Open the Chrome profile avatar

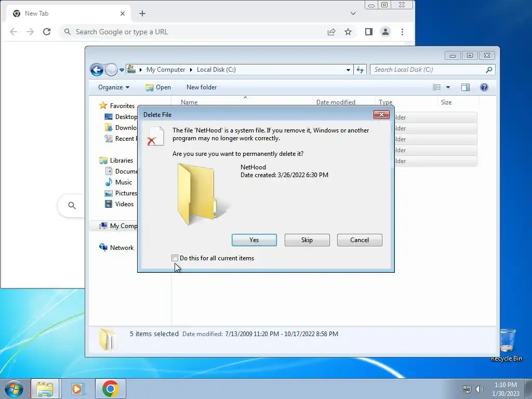385,32
